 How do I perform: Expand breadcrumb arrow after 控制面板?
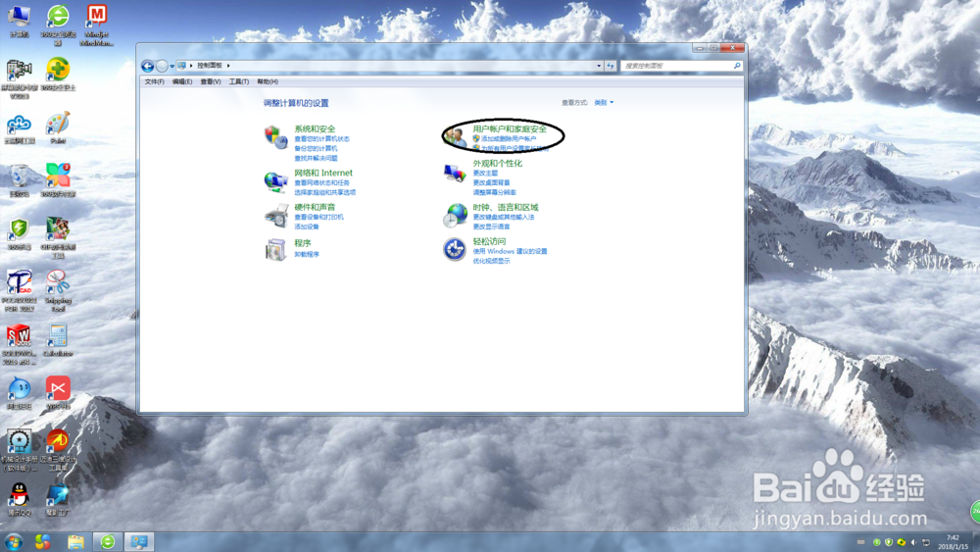228,66
